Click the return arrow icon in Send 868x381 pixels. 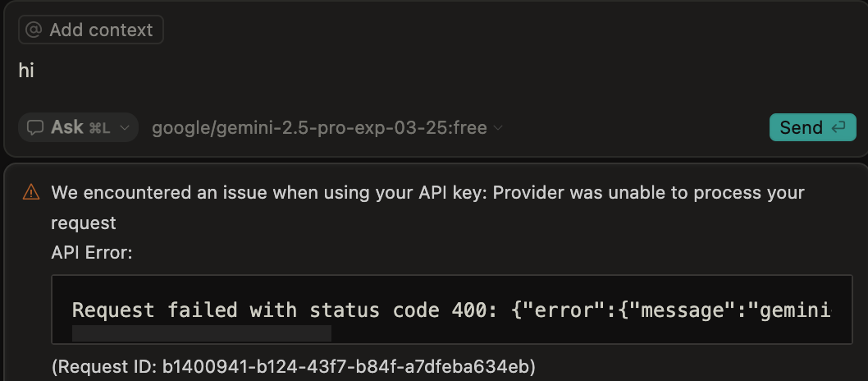click(x=838, y=127)
